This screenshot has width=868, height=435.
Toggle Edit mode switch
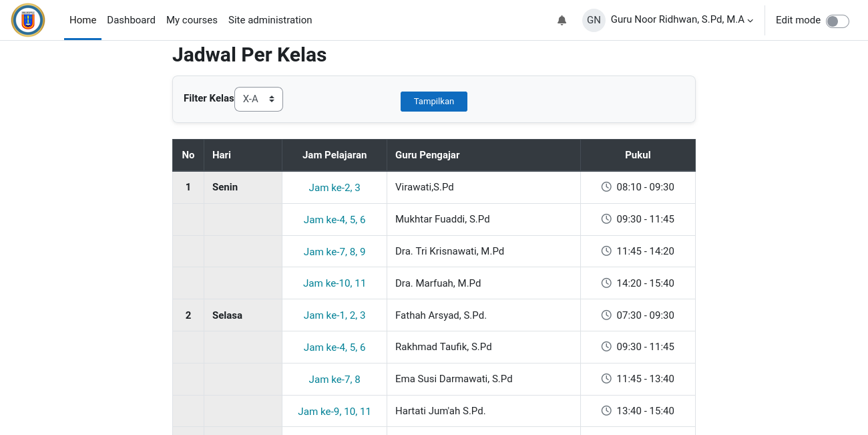pyautogui.click(x=837, y=21)
